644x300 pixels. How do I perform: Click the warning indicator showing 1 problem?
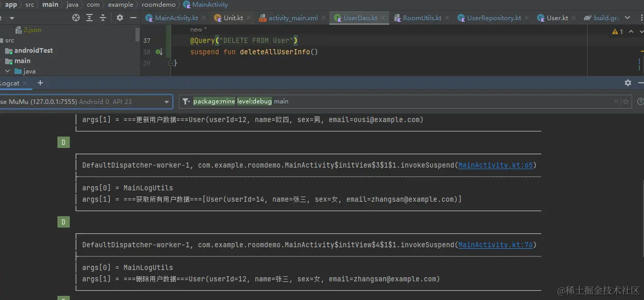click(617, 32)
